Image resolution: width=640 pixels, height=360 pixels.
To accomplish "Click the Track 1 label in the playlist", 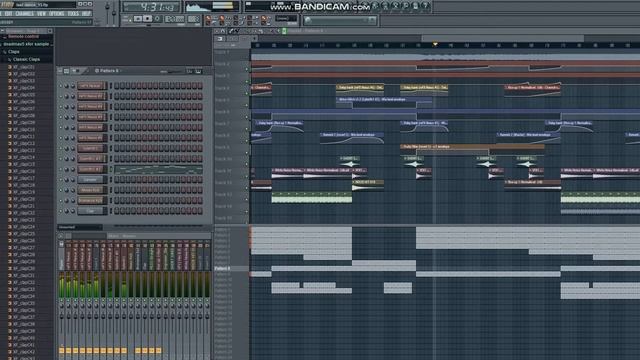I will (222, 53).
